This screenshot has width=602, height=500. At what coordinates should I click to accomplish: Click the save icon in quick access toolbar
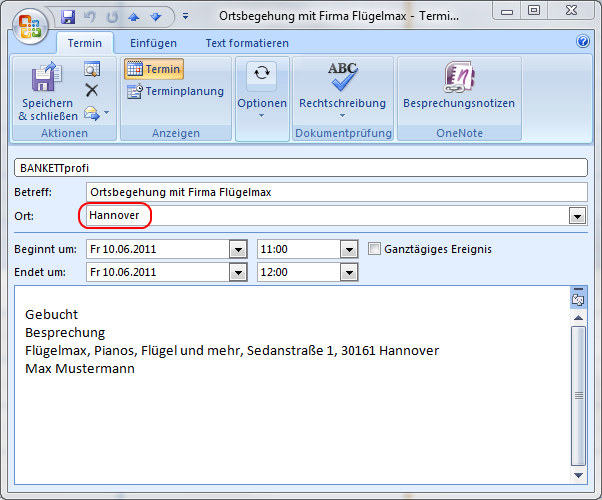68,17
